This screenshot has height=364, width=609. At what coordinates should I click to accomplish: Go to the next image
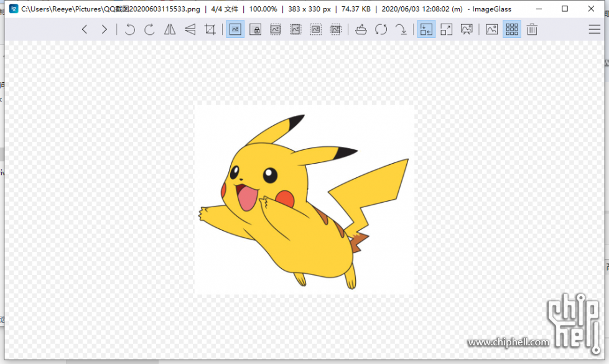(104, 29)
